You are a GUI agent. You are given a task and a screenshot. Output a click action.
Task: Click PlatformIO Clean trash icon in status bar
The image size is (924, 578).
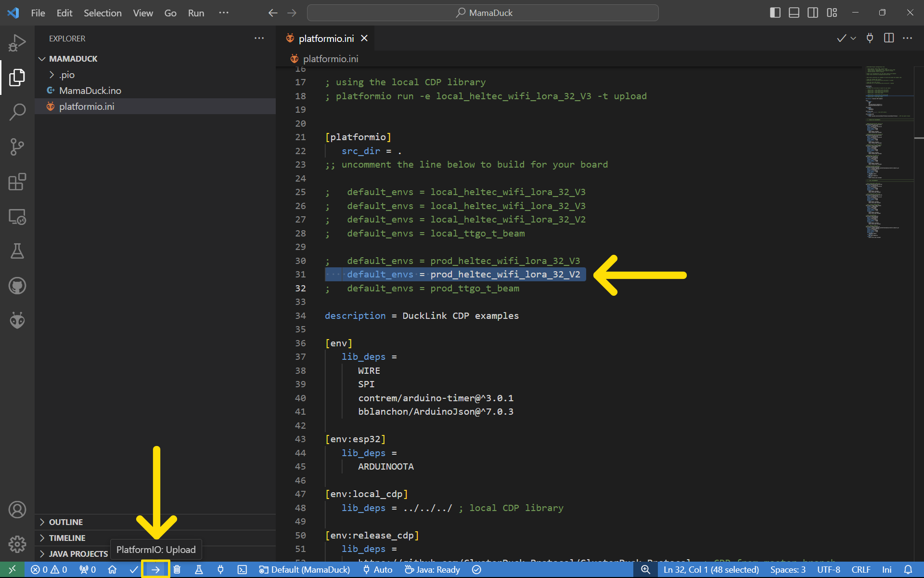(x=177, y=570)
